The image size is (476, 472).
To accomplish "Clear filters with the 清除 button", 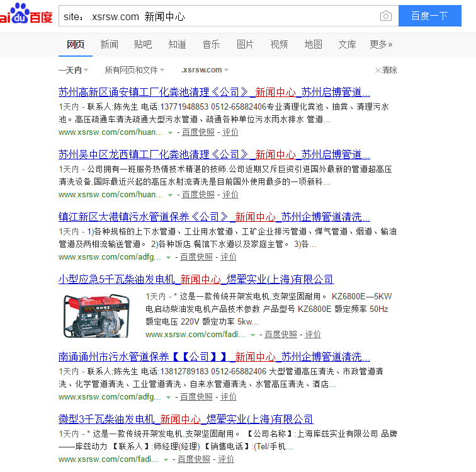I will pos(386,70).
